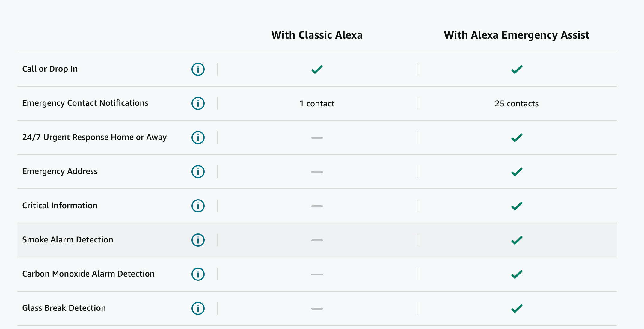Click Classic Alexa checkmark for Call or Drop In
Screen dimensions: 644x329
click(x=317, y=69)
